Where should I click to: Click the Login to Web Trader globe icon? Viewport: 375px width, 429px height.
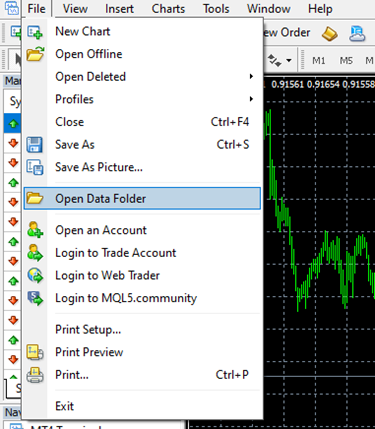pyautogui.click(x=35, y=275)
